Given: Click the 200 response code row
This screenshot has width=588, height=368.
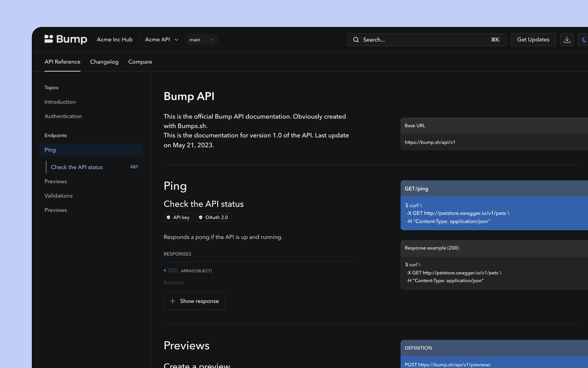Looking at the screenshot, I should coord(188,271).
